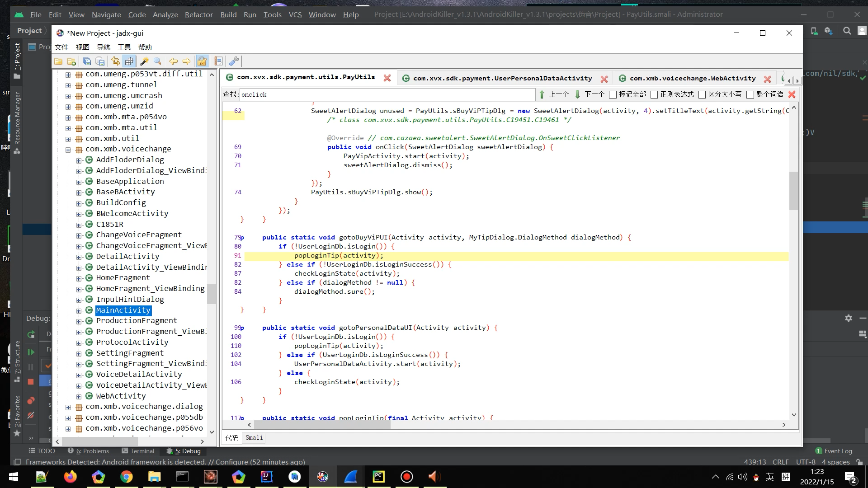Click the sync with editor arrows icon
868x488 pixels.
116,61
